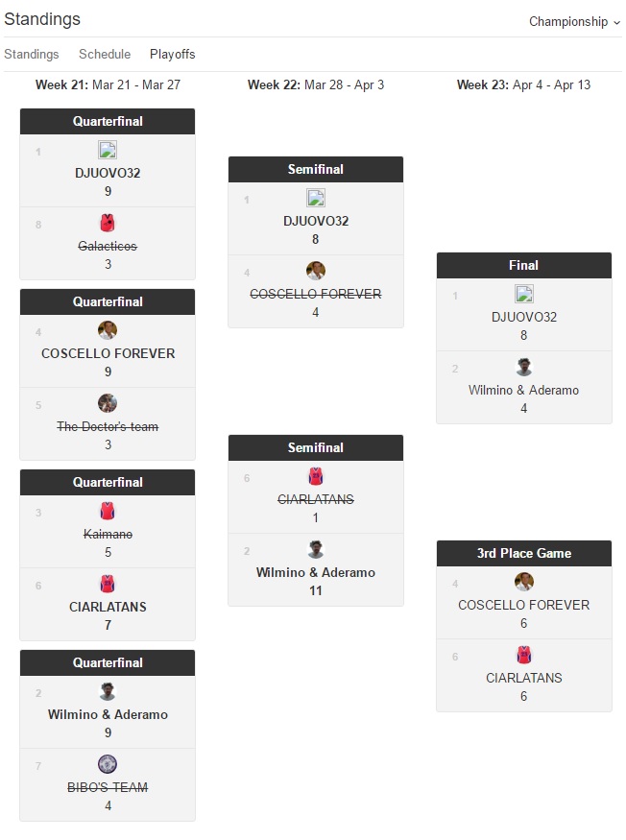The height and width of the screenshot is (840, 626).
Task: Open the Schedule tab
Action: click(105, 54)
